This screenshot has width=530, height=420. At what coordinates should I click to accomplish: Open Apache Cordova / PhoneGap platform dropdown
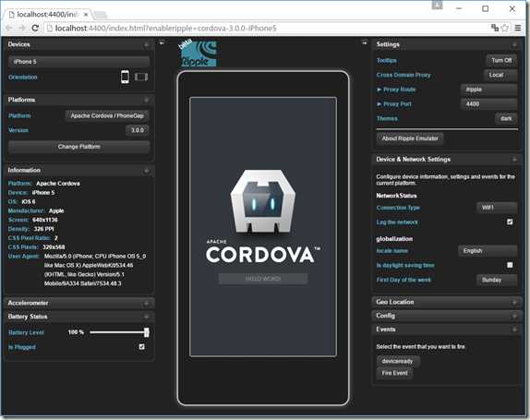tap(107, 116)
